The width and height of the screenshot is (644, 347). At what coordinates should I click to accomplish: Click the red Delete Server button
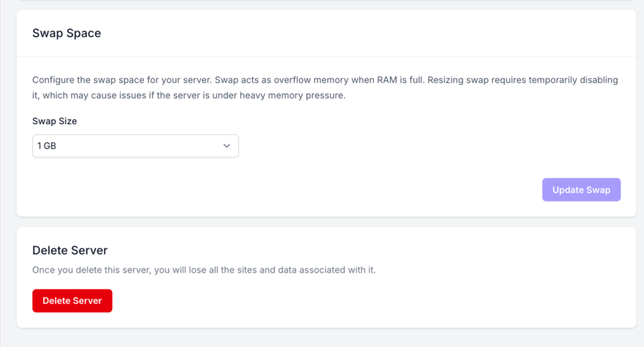[72, 300]
